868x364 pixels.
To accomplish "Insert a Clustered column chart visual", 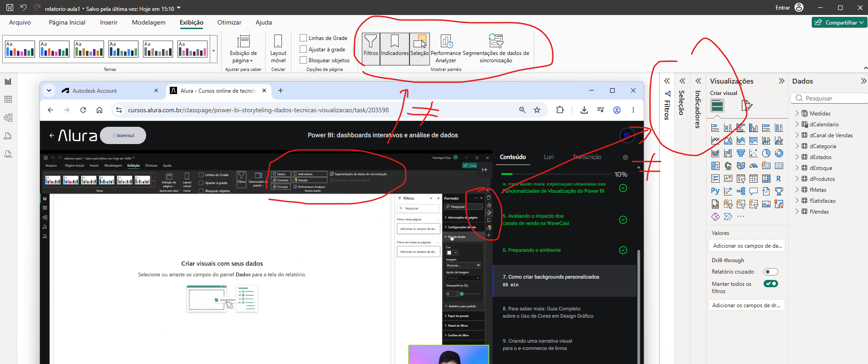I will click(x=754, y=128).
